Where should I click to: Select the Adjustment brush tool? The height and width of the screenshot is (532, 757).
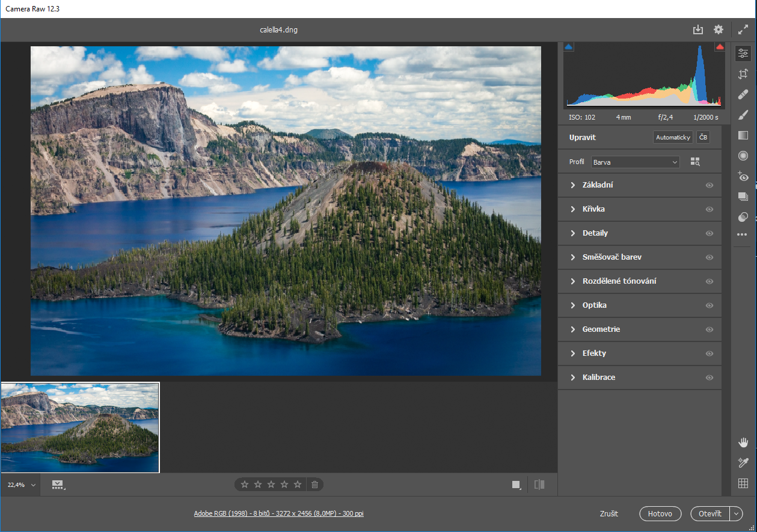click(743, 115)
